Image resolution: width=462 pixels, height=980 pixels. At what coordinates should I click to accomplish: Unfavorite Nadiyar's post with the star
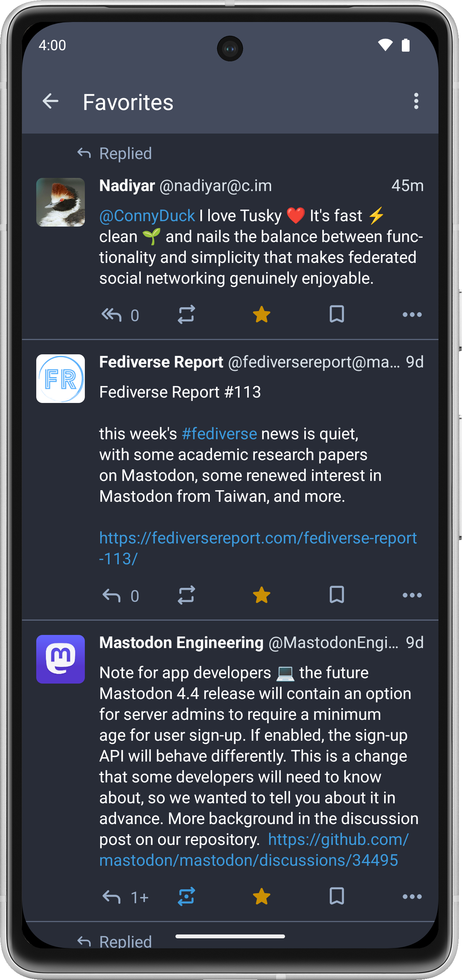click(x=261, y=315)
